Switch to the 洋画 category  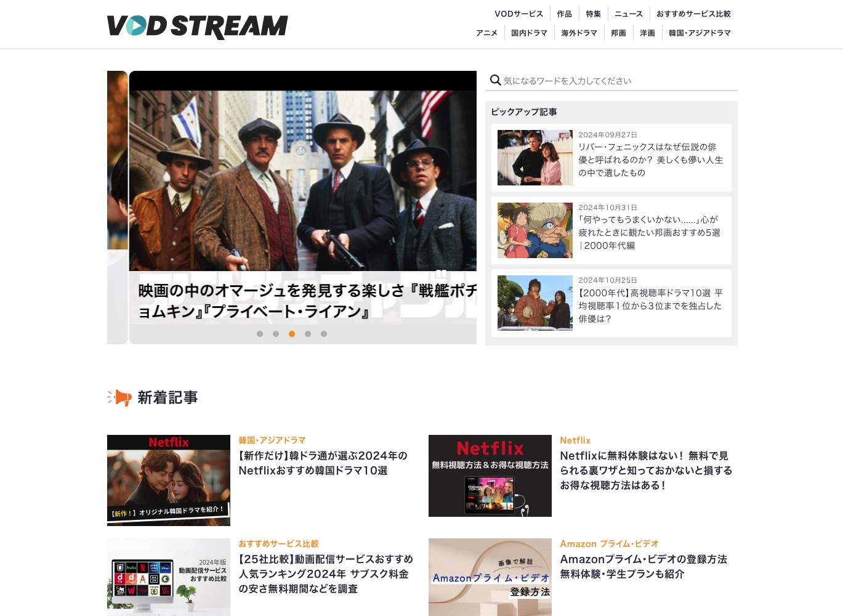[647, 33]
